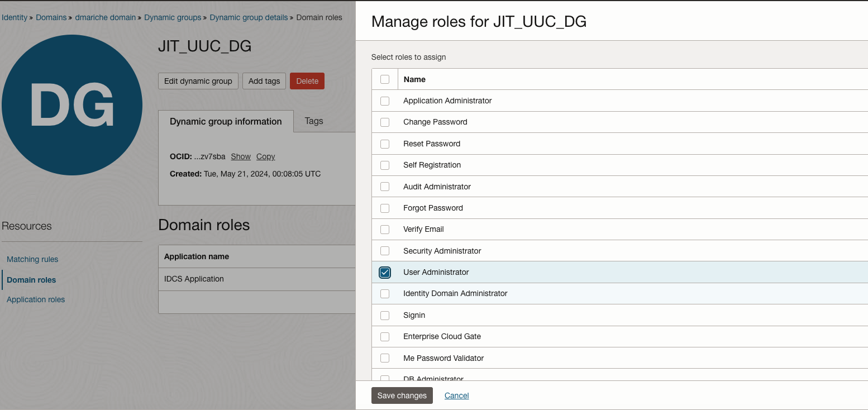Check the Application Administrator role checkbox
The height and width of the screenshot is (410, 868).
click(385, 101)
